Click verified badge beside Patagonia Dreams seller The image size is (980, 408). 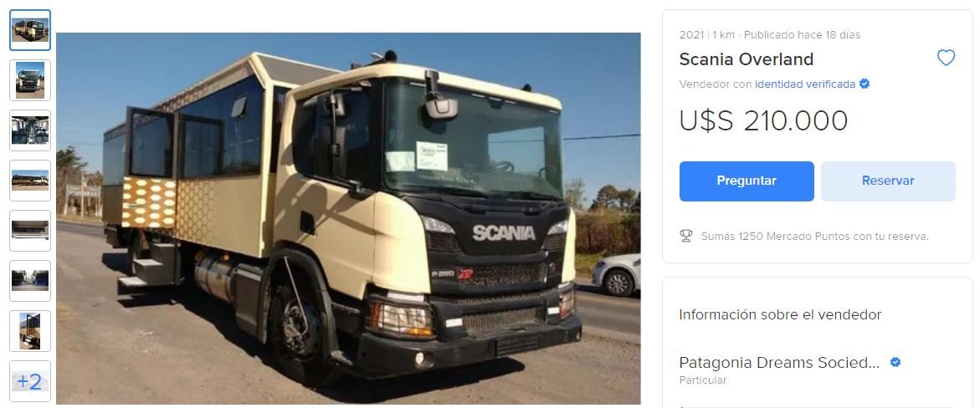[895, 362]
